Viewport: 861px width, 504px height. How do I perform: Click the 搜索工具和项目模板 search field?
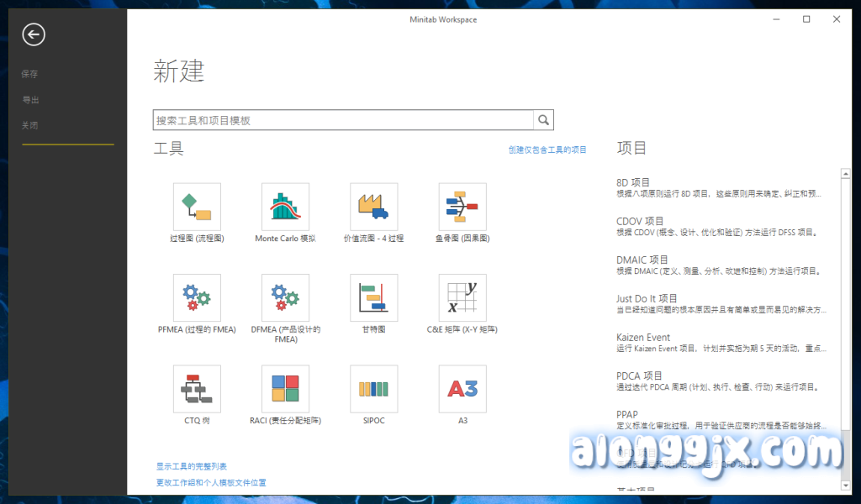coord(343,120)
